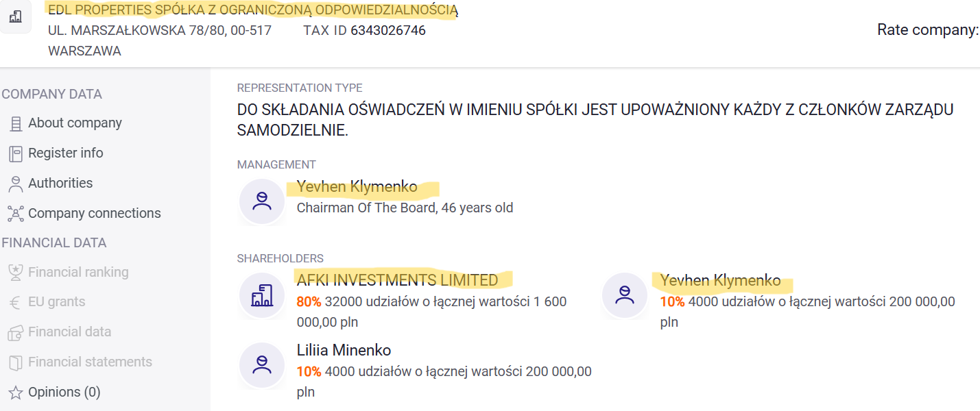The image size is (980, 411).
Task: Click the Authorities person icon in sidebar
Action: coord(15,184)
